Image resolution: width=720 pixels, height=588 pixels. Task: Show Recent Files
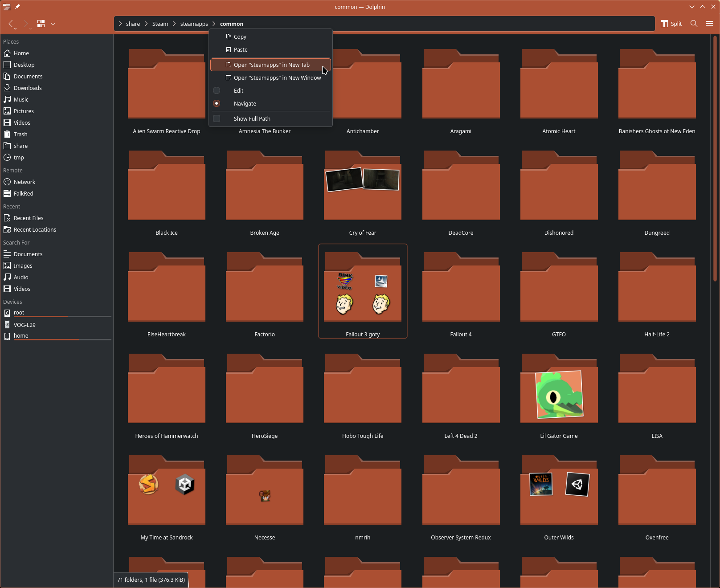pos(57,218)
